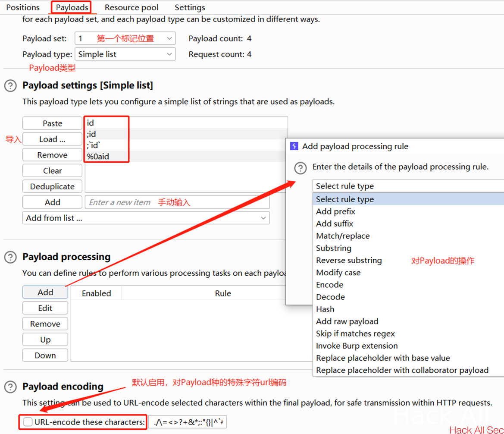The width and height of the screenshot is (504, 434).
Task: Choose Match/replace rule type
Action: 408,236
